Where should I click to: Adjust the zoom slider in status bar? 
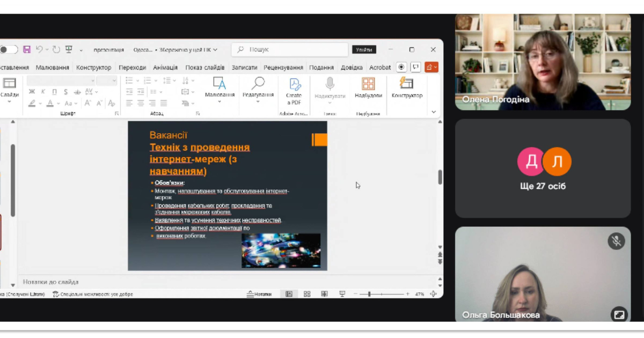tap(369, 294)
